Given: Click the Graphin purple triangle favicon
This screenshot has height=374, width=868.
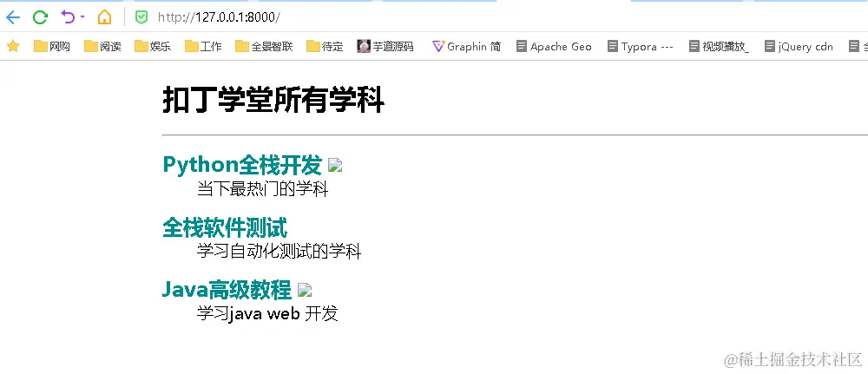Looking at the screenshot, I should [x=437, y=47].
